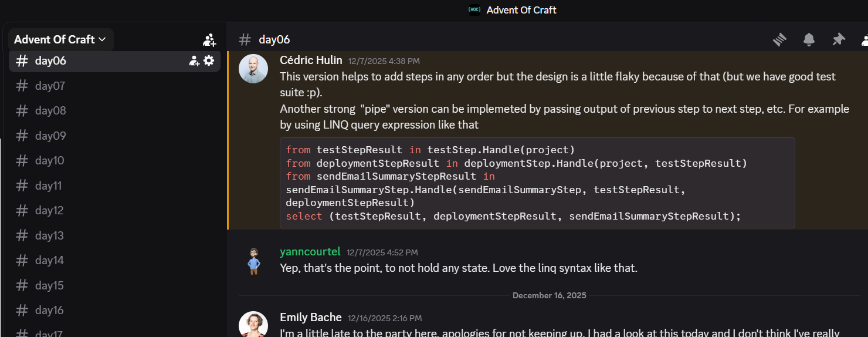Open notification settings bell icon

pyautogui.click(x=809, y=39)
